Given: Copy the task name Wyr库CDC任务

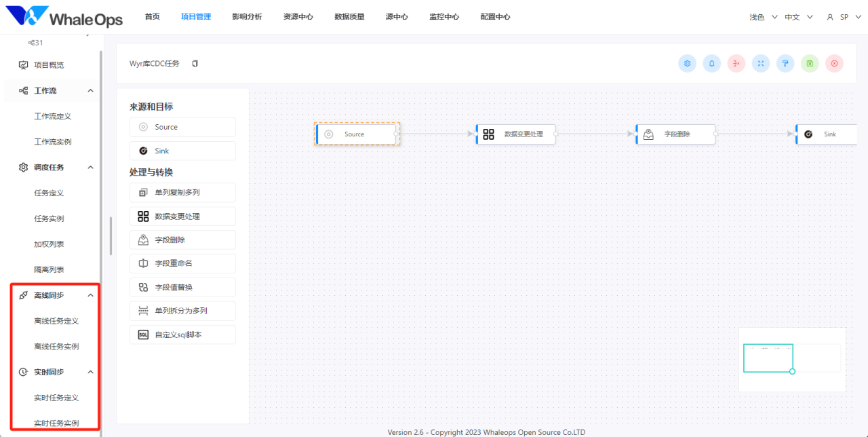Looking at the screenshot, I should point(195,64).
